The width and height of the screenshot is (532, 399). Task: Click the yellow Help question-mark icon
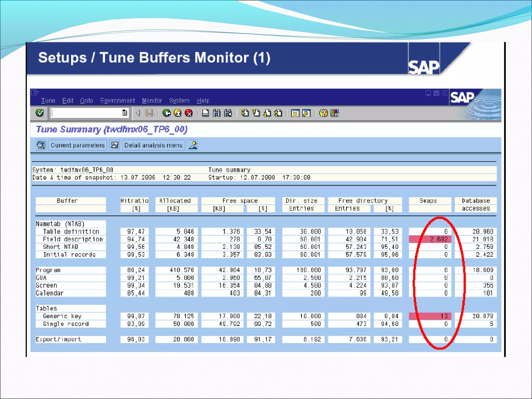click(323, 113)
